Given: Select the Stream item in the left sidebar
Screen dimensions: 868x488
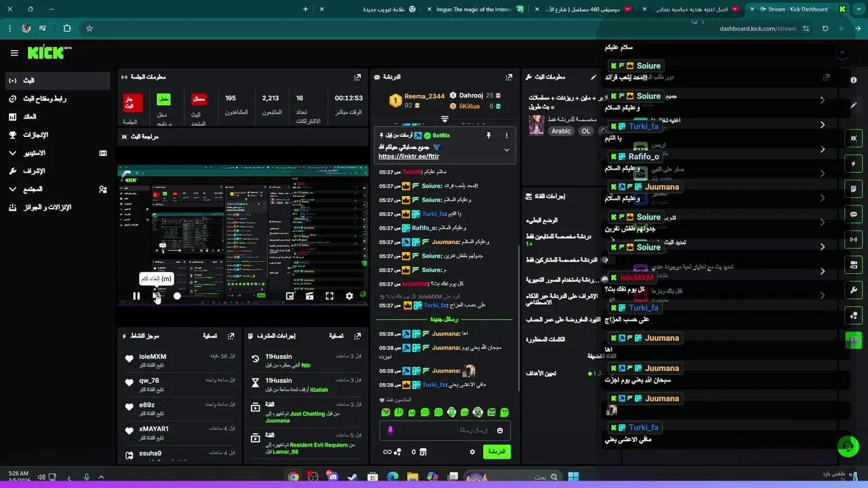Looking at the screenshot, I should coord(57,80).
